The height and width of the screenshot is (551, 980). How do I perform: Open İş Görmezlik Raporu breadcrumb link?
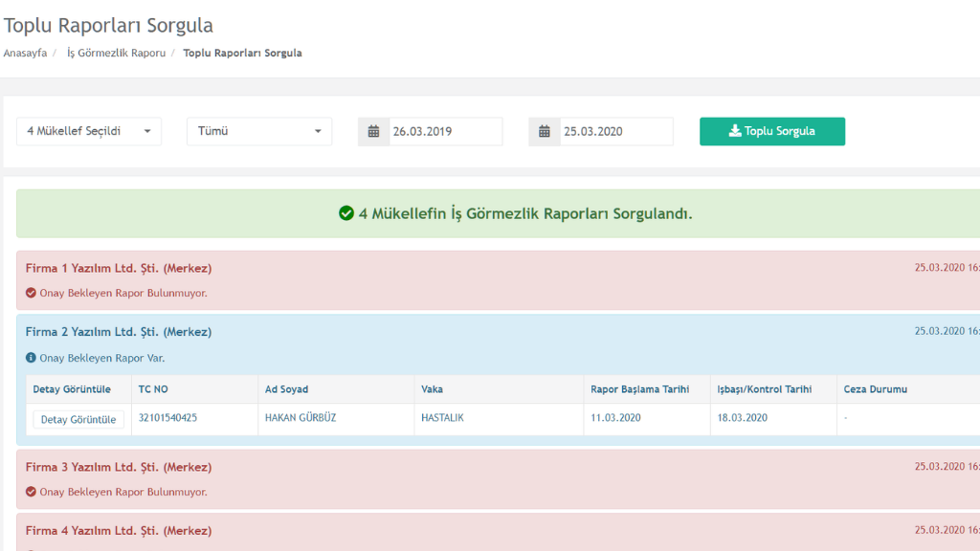[116, 53]
